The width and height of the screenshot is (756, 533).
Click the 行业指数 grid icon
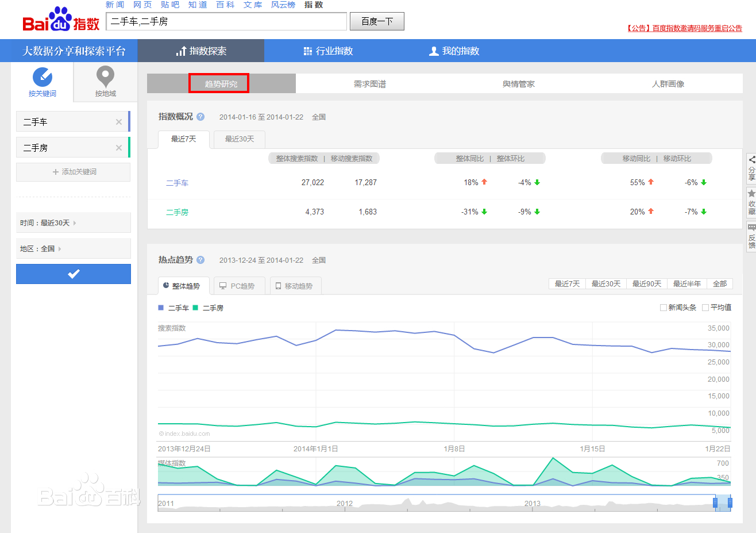(308, 51)
